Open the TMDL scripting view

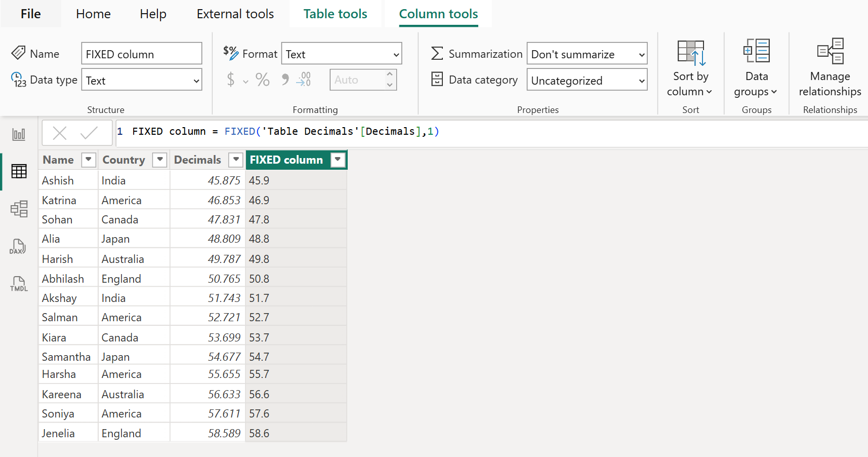(x=18, y=284)
